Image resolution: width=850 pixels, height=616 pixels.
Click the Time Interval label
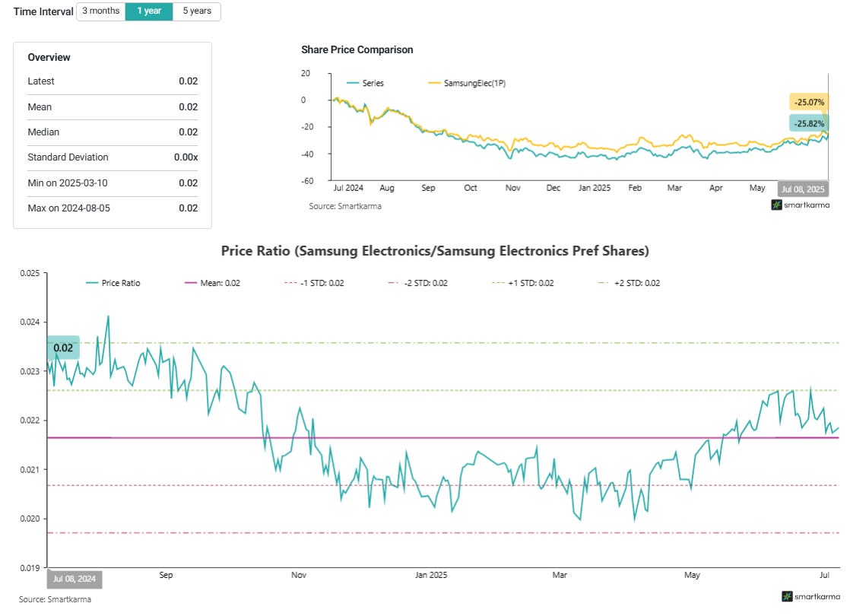click(43, 11)
